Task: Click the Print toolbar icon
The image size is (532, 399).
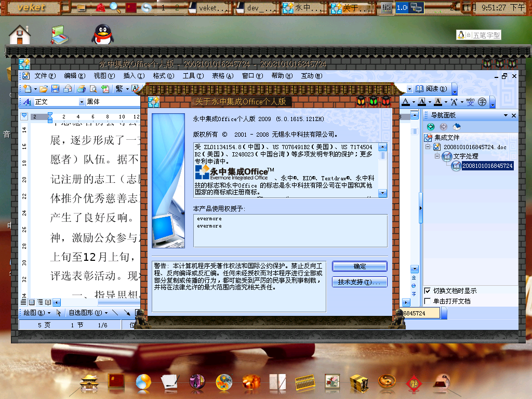Action: point(82,89)
